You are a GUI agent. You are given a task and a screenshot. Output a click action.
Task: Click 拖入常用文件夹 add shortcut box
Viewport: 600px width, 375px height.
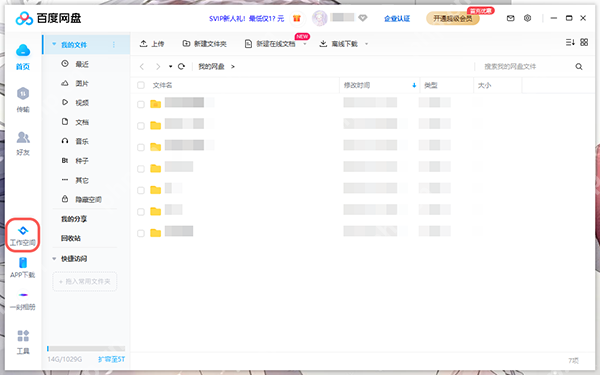pos(85,281)
